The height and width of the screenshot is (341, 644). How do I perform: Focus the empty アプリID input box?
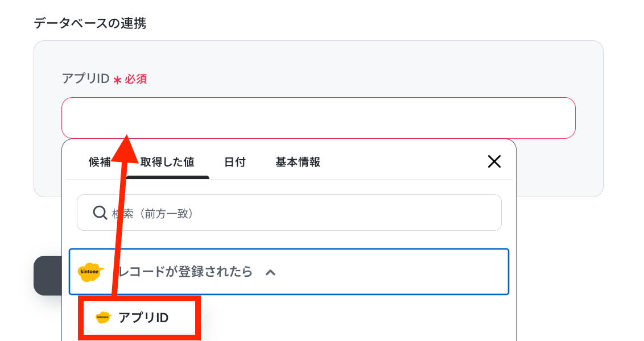click(x=319, y=118)
